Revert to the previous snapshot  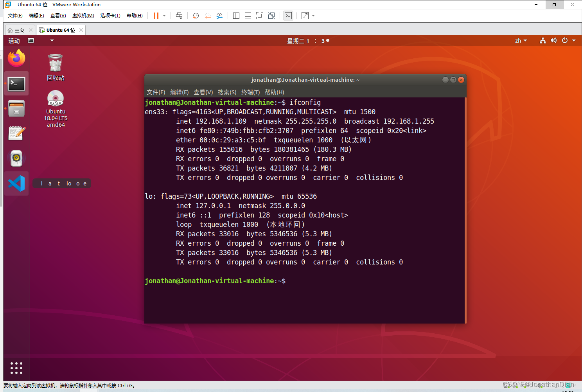(208, 16)
